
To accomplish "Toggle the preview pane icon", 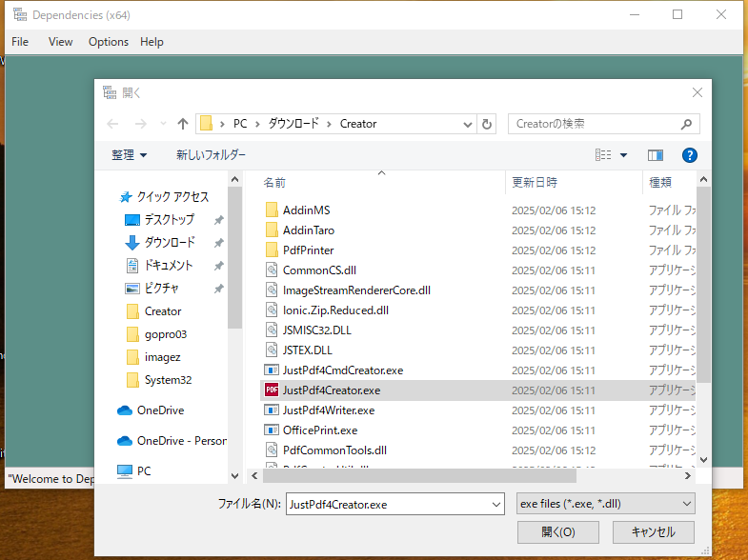I will [x=656, y=155].
